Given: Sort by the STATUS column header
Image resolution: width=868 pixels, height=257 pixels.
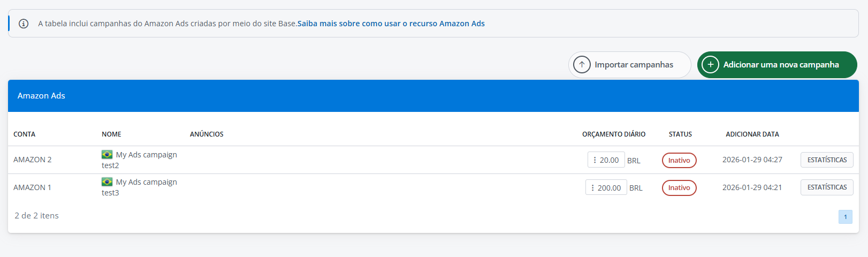Looking at the screenshot, I should point(680,134).
